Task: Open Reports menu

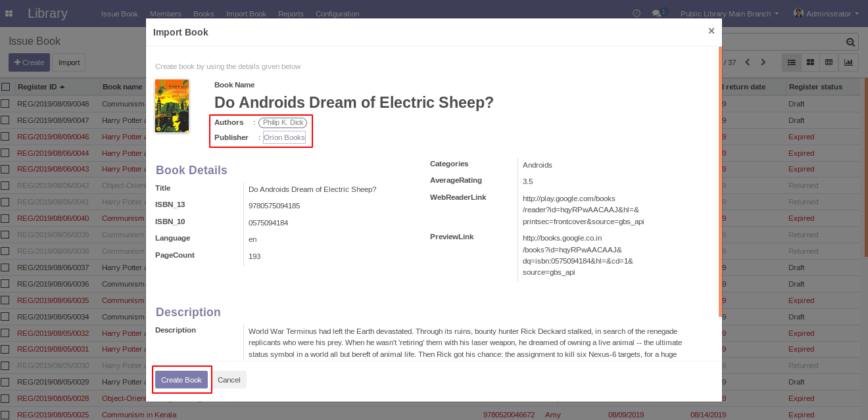Action: click(x=291, y=14)
